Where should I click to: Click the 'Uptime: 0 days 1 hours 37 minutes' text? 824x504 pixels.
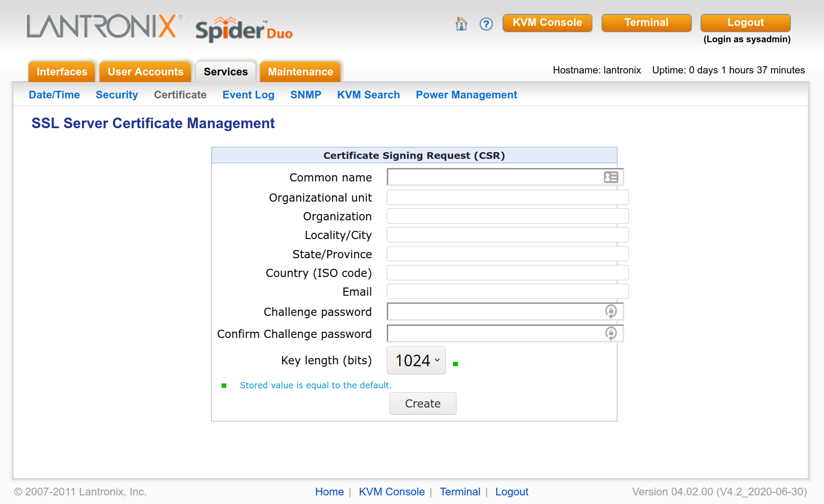pyautogui.click(x=728, y=70)
